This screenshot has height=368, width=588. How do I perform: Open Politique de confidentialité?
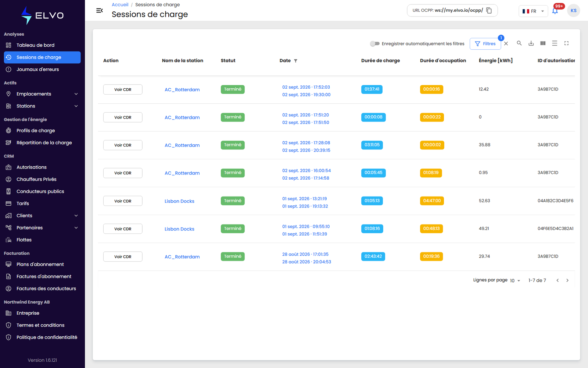tap(42, 337)
